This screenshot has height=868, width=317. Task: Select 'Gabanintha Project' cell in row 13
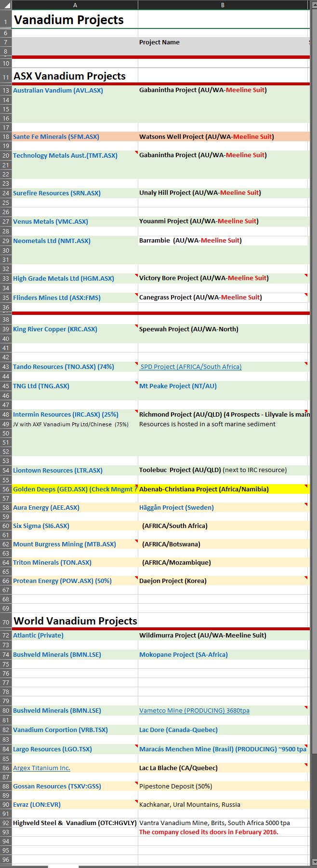223,90
